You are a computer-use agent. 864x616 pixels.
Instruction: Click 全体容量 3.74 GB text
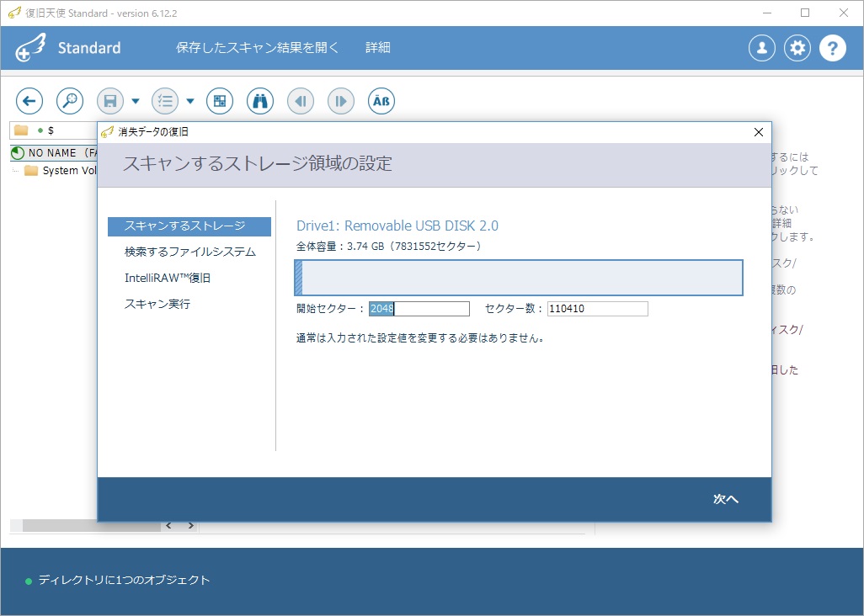[388, 246]
